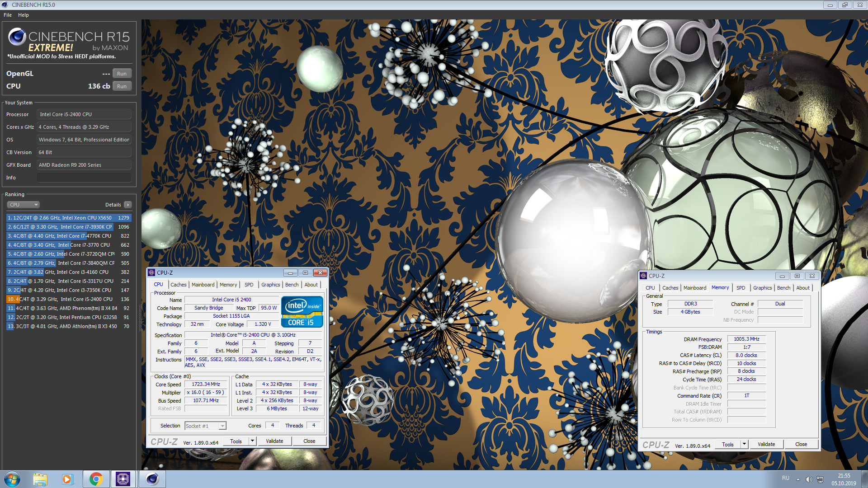Open File Explorer from taskbar
Viewport: 868px width, 488px height.
pyautogui.click(x=40, y=479)
